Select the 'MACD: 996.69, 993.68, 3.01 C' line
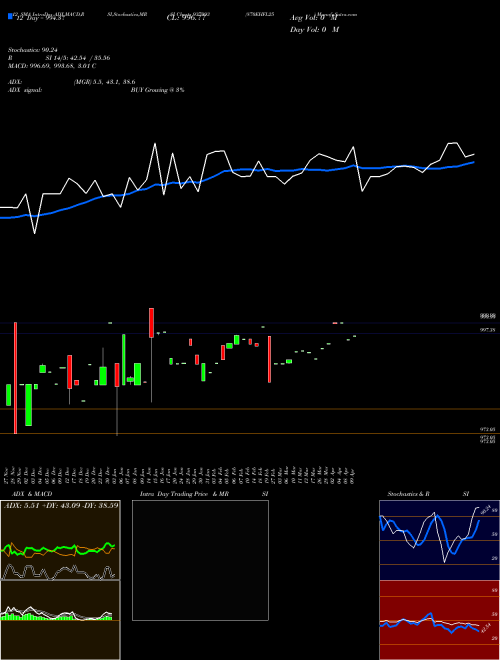500x660 pixels. tap(52, 66)
